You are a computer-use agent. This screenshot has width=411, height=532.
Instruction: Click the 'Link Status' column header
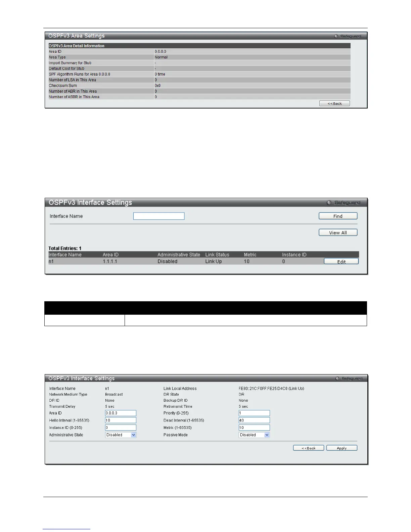217,255
